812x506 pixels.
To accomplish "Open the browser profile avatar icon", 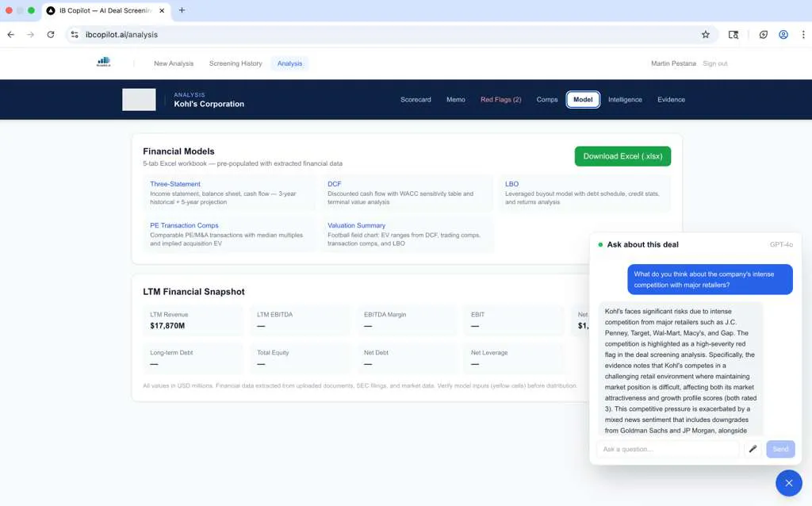I will click(x=783, y=35).
